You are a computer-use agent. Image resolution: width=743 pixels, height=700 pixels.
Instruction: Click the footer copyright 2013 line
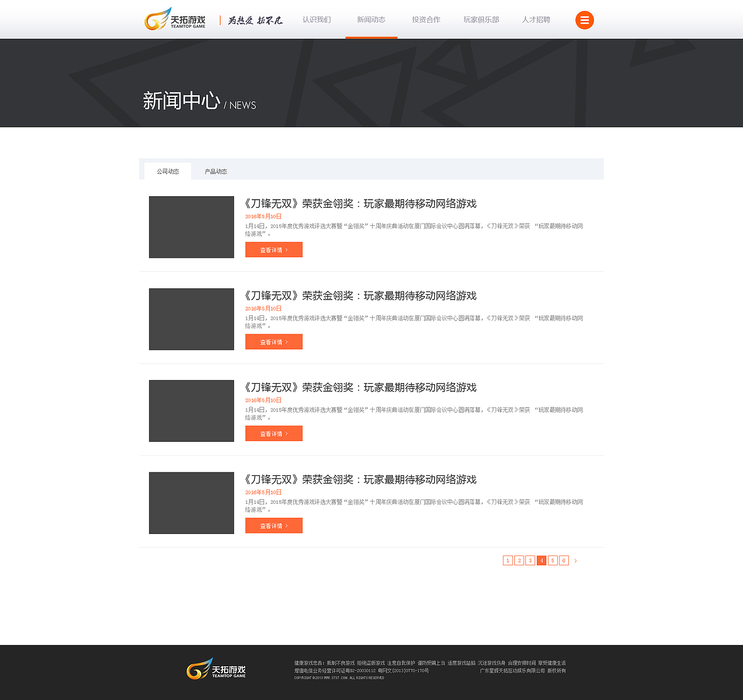pyautogui.click(x=339, y=678)
